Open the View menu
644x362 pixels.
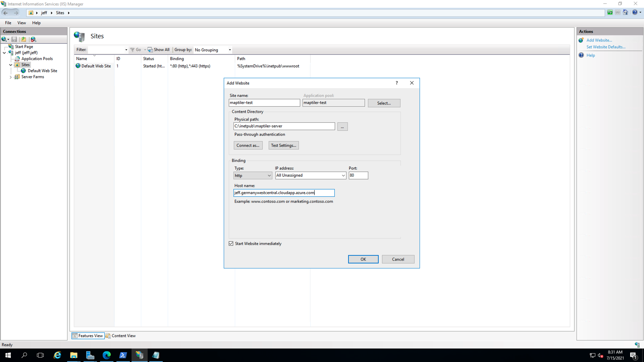coord(21,23)
